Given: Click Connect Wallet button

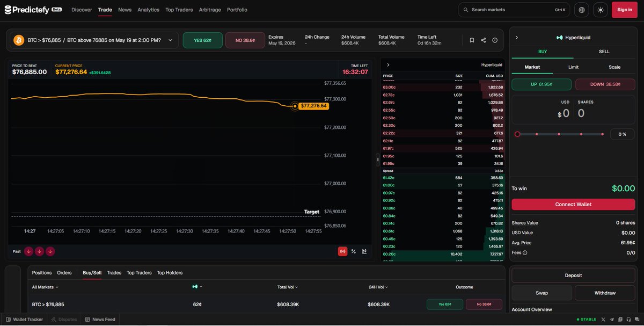Looking at the screenshot, I should 573,205.
